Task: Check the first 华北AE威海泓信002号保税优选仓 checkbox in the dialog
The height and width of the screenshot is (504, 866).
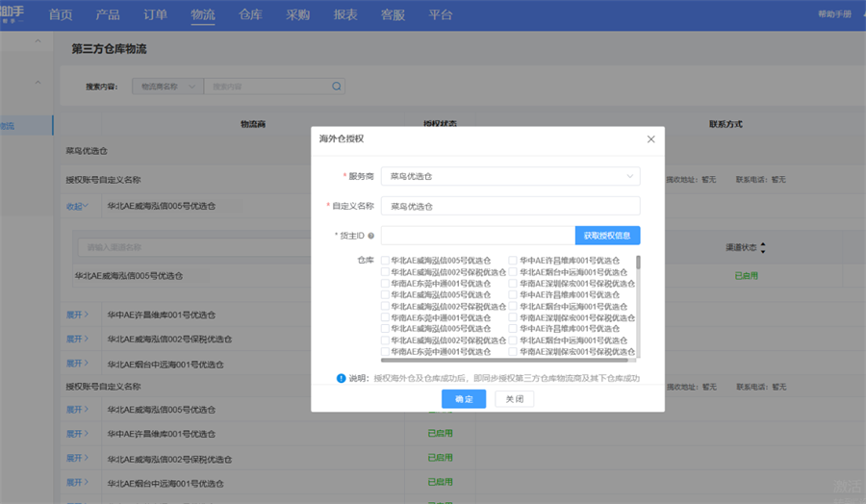Action: point(385,272)
